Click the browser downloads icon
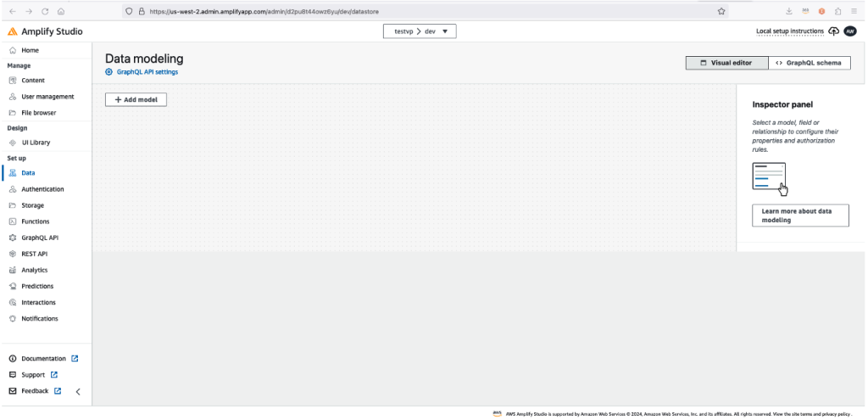868x420 pixels. pos(789,11)
